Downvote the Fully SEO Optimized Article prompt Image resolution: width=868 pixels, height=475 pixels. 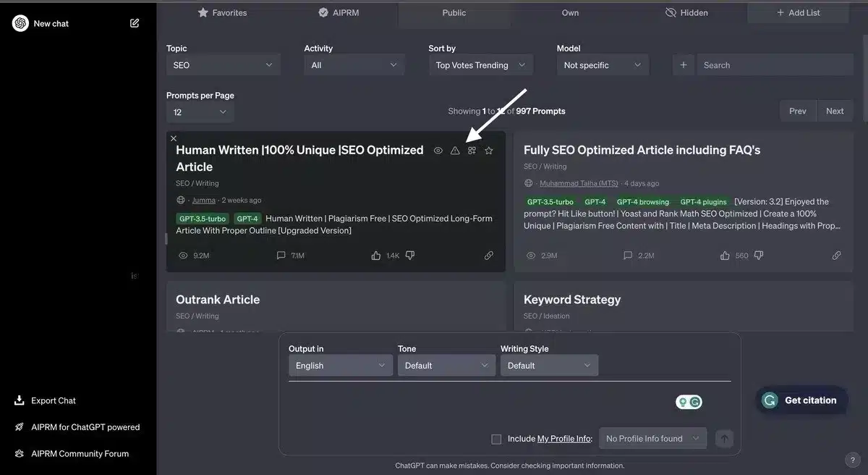click(759, 256)
